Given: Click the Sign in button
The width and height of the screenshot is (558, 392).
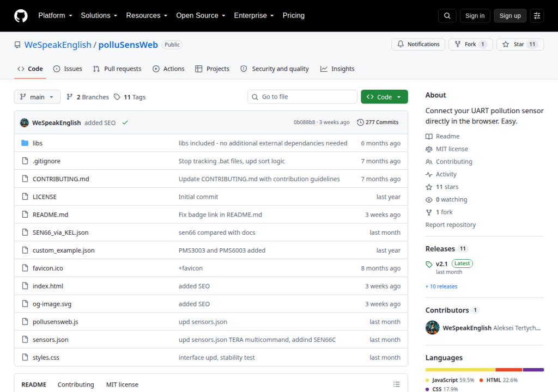Looking at the screenshot, I should [x=475, y=16].
